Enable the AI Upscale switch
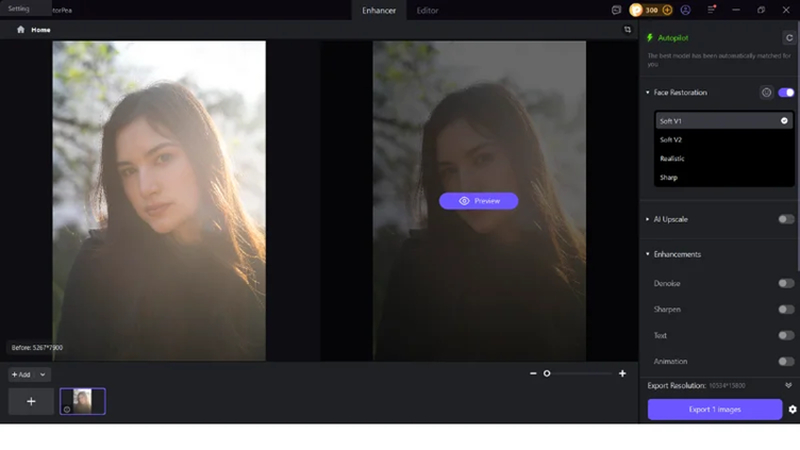This screenshot has width=800, height=450. click(x=786, y=219)
